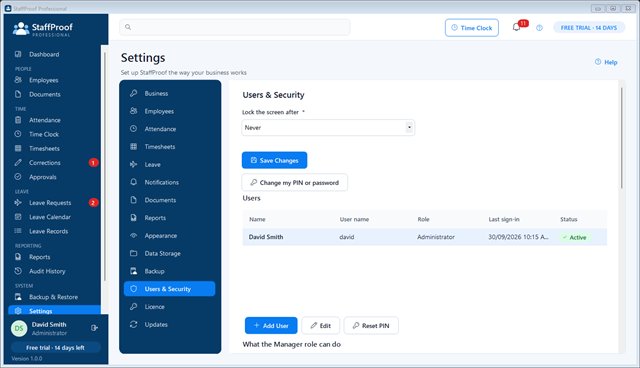Click the FREE TRIAL - 14 DAYS badge
This screenshot has height=368, width=640.
[589, 28]
